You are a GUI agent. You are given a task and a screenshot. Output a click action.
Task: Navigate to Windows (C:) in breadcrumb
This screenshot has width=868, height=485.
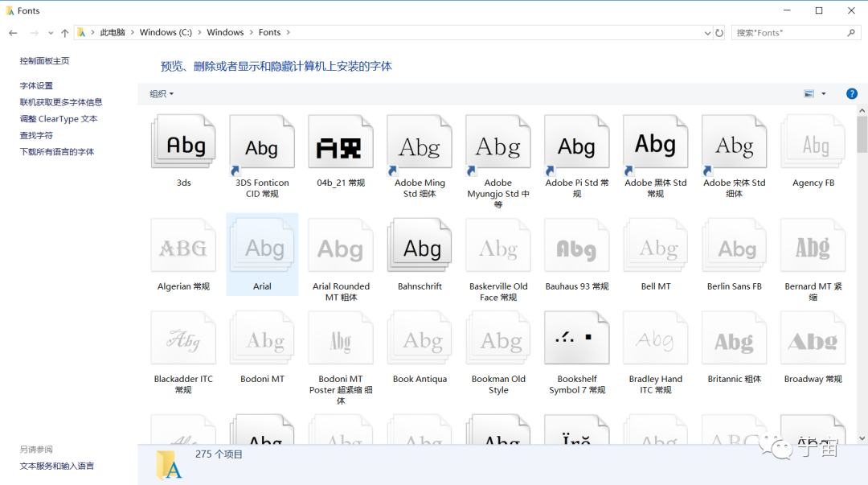[166, 32]
